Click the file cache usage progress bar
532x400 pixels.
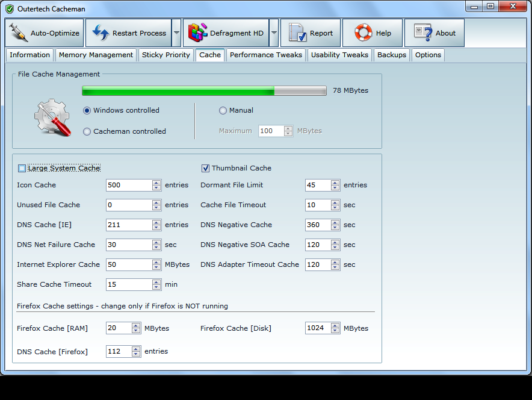205,91
